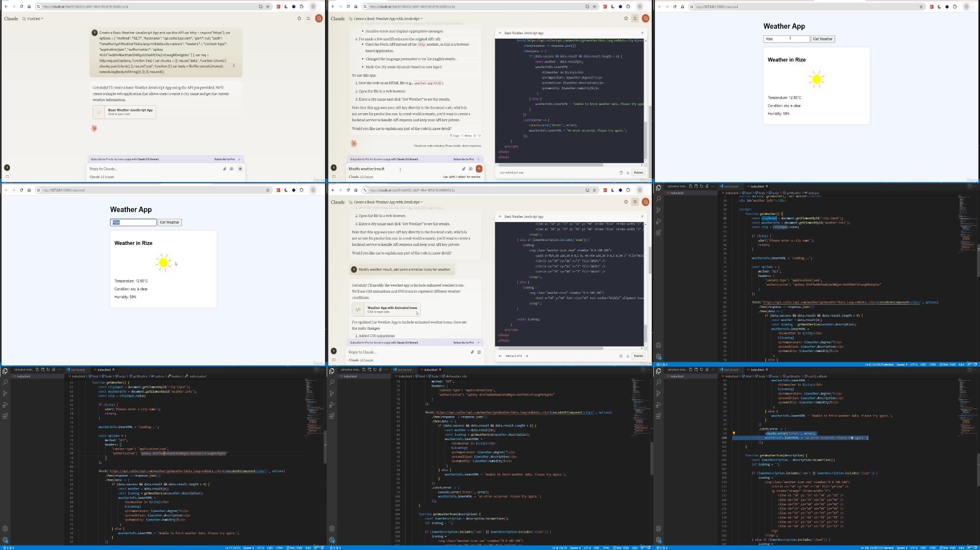
Task: Open Extensions in the bottom-left VS Code window
Action: 5,416
